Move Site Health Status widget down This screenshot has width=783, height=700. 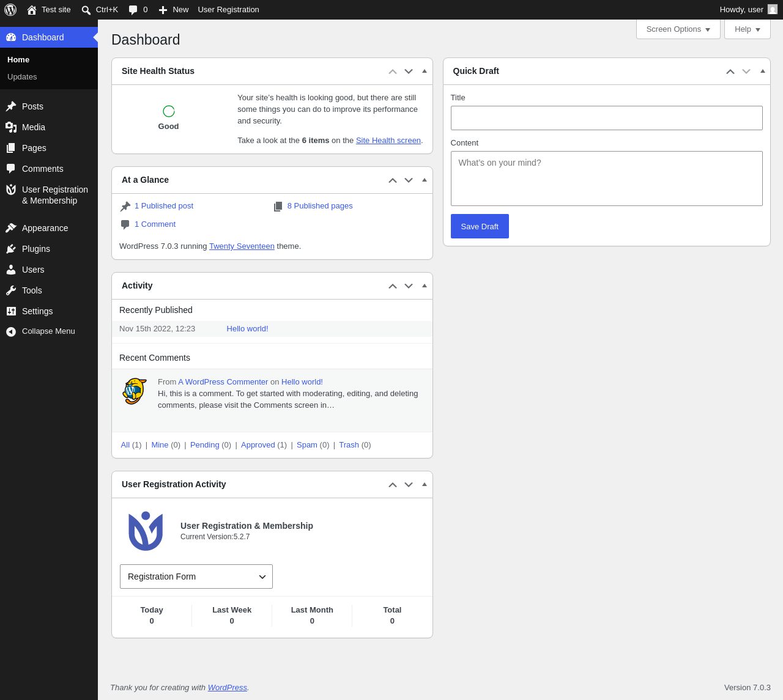coord(409,72)
